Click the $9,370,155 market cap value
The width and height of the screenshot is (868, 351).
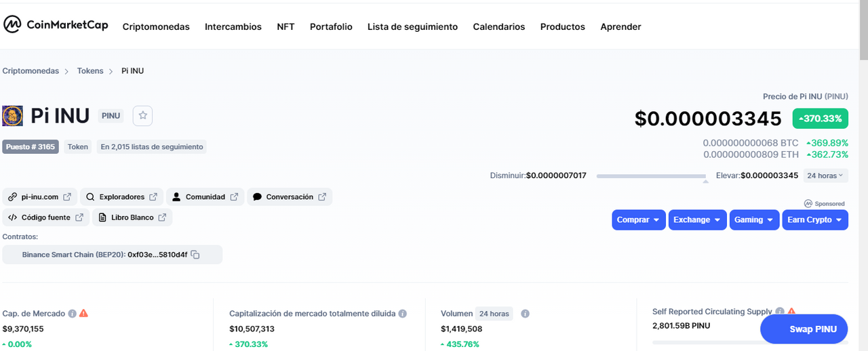click(x=23, y=329)
